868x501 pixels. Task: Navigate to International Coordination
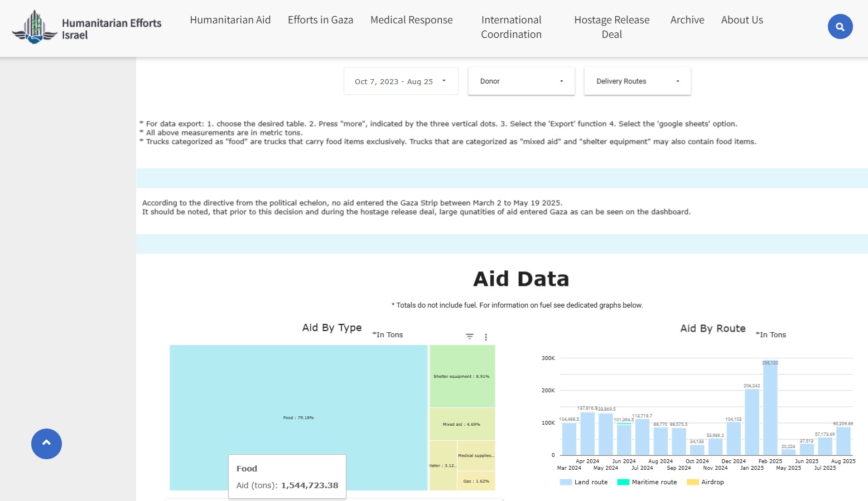[511, 27]
